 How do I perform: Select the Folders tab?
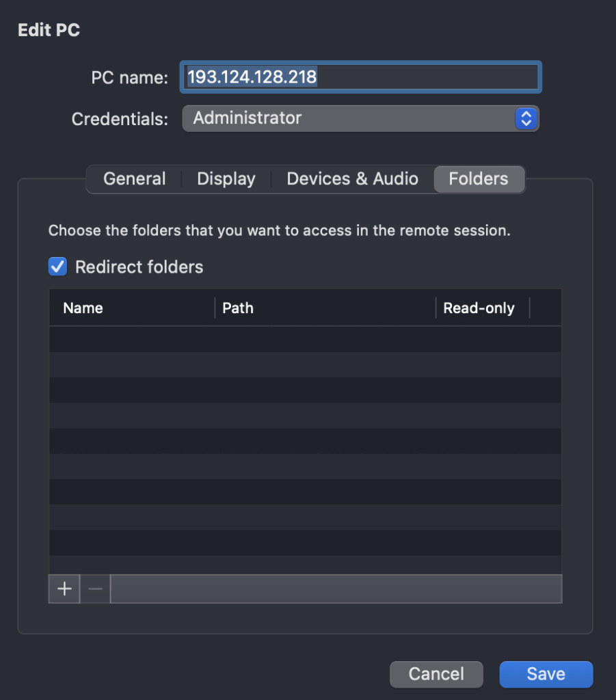pyautogui.click(x=479, y=179)
